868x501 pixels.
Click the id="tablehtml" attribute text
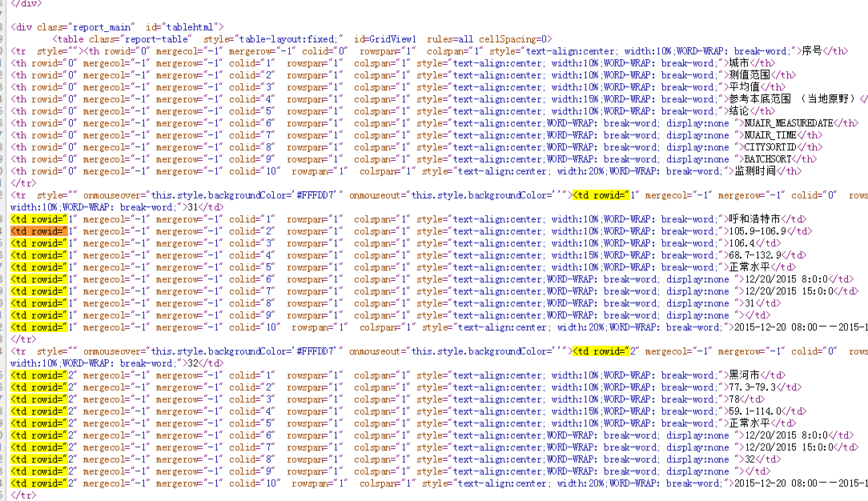coord(182,27)
